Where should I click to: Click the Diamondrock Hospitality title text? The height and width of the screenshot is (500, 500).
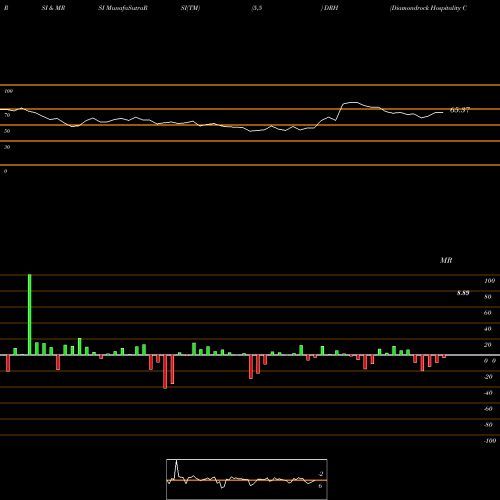[x=428, y=8]
